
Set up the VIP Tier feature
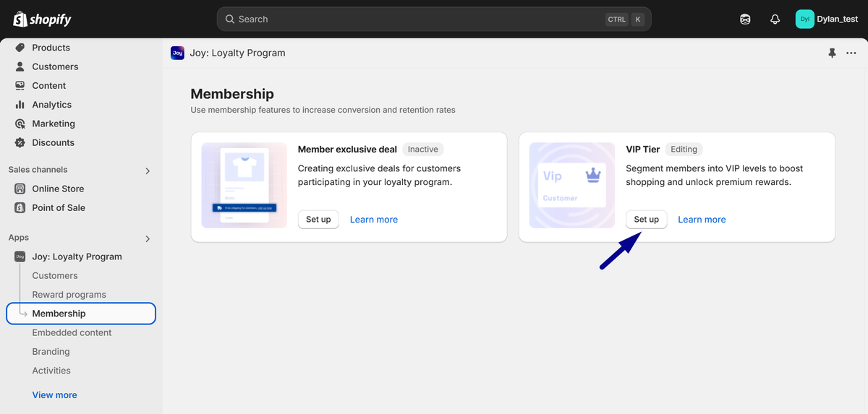646,220
